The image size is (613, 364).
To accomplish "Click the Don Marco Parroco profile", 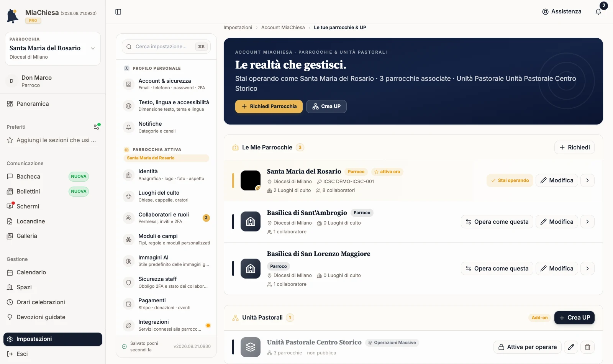I will tap(53, 81).
